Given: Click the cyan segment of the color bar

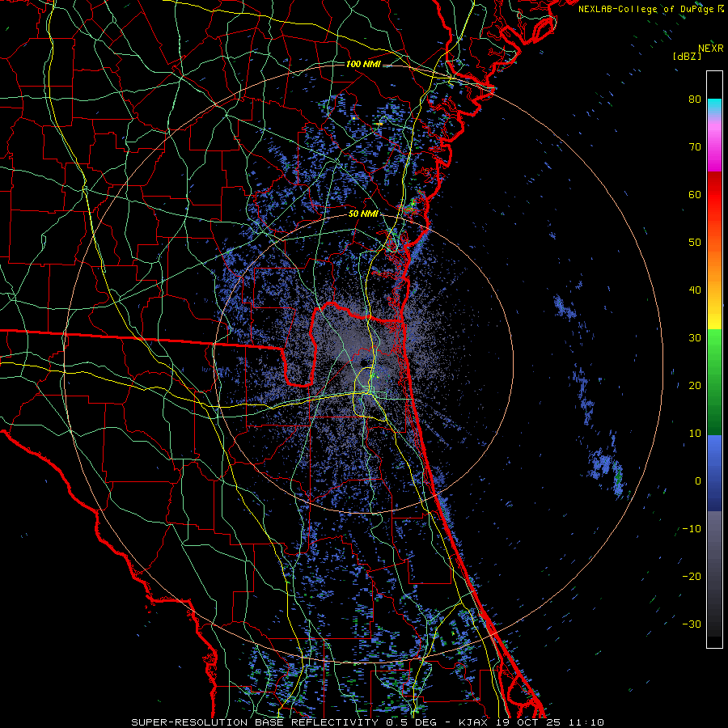Looking at the screenshot, I should click(714, 107).
